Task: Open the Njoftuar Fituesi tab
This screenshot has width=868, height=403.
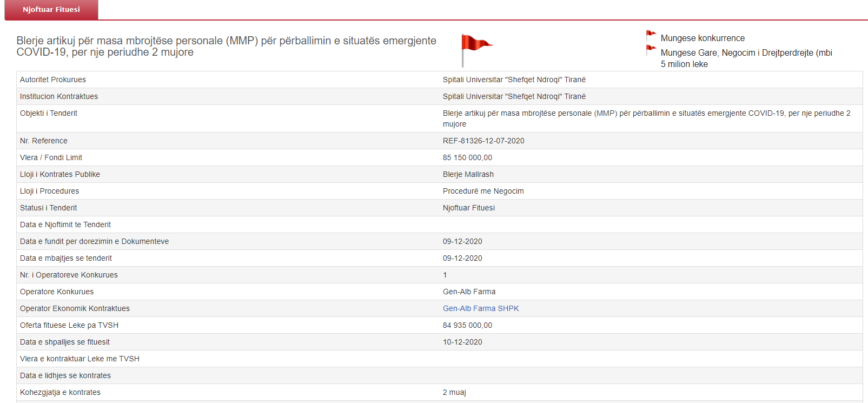Action: point(51,10)
